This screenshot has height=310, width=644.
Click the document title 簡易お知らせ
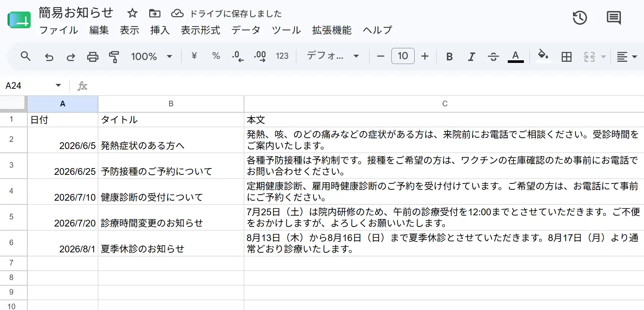(x=76, y=13)
